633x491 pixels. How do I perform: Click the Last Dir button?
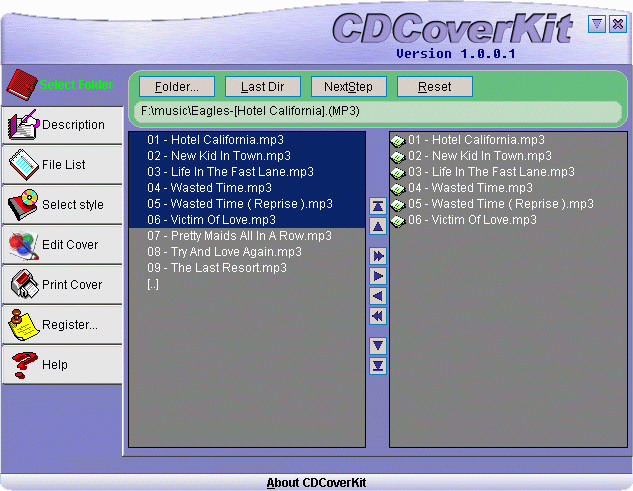tap(263, 87)
